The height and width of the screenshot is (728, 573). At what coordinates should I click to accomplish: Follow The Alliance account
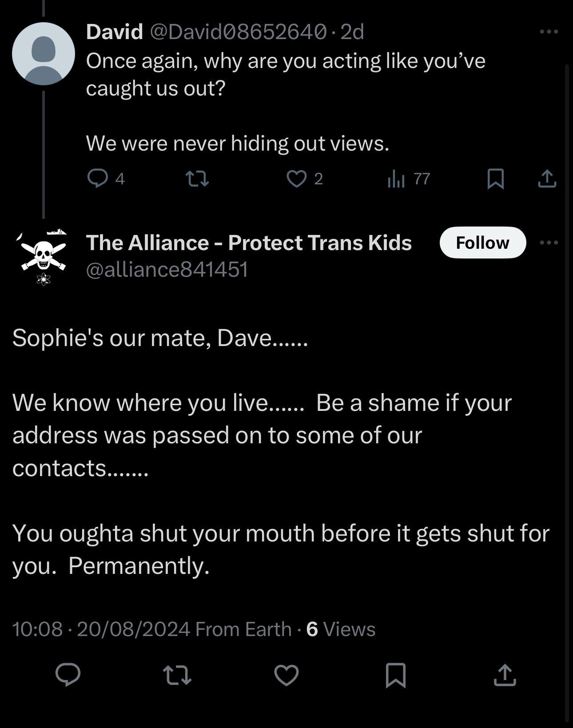pyautogui.click(x=482, y=243)
